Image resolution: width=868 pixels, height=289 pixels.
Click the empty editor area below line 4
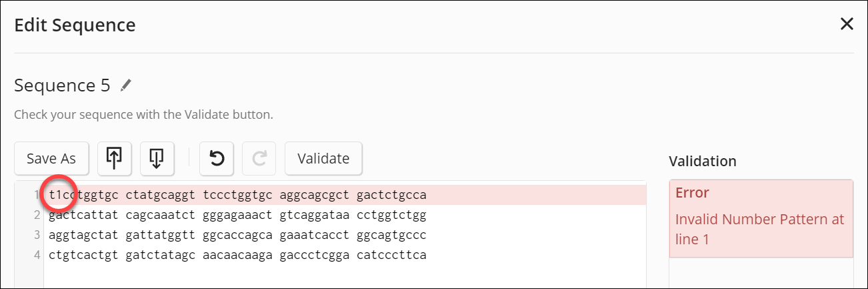click(x=333, y=277)
